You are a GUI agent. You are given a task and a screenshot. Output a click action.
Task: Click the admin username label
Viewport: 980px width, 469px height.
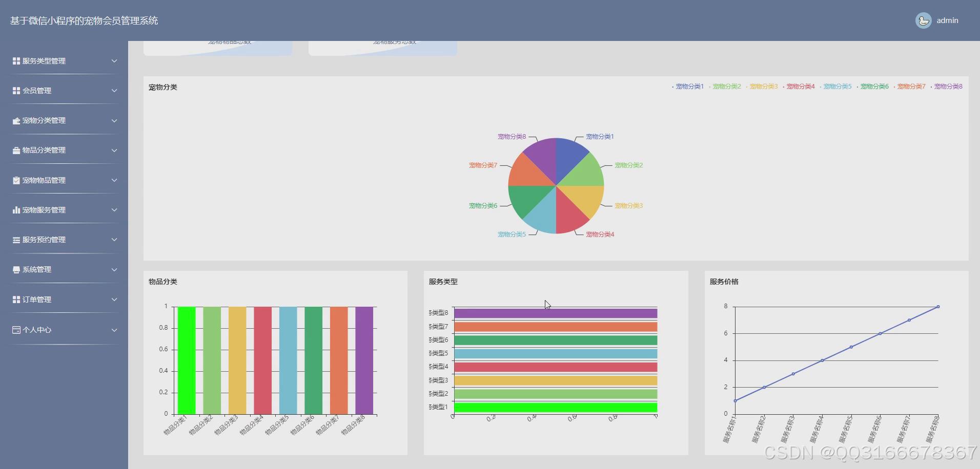point(947,20)
